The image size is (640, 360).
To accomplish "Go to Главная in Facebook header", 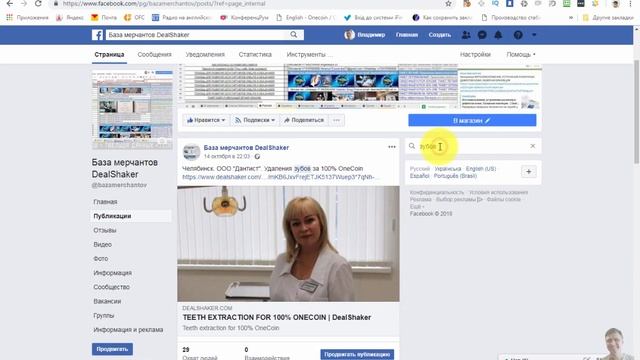I will tap(407, 35).
